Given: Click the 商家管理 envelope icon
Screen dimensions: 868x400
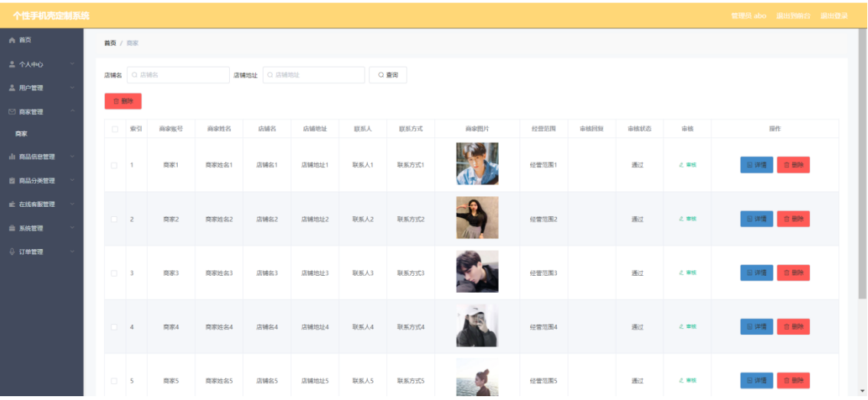Looking at the screenshot, I should click(11, 112).
